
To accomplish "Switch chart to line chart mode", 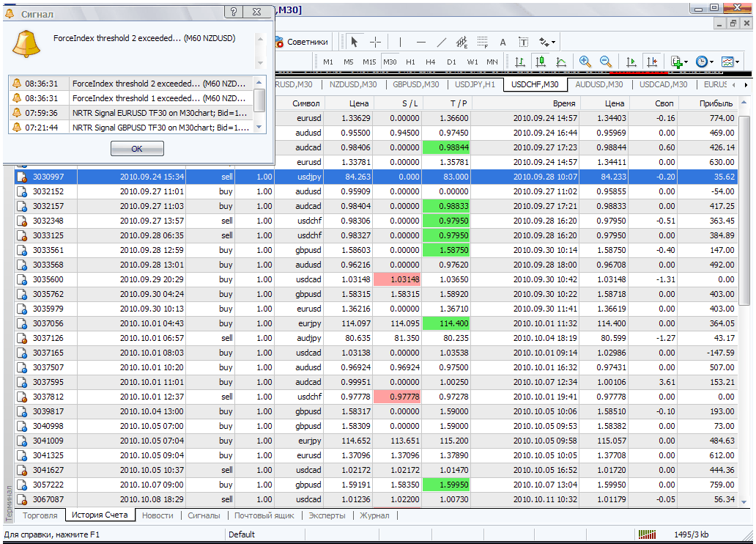I will pyautogui.click(x=561, y=62).
